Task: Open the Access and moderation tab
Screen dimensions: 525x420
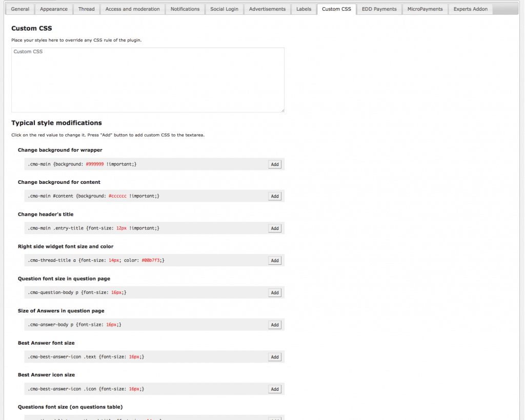Action: tap(132, 9)
